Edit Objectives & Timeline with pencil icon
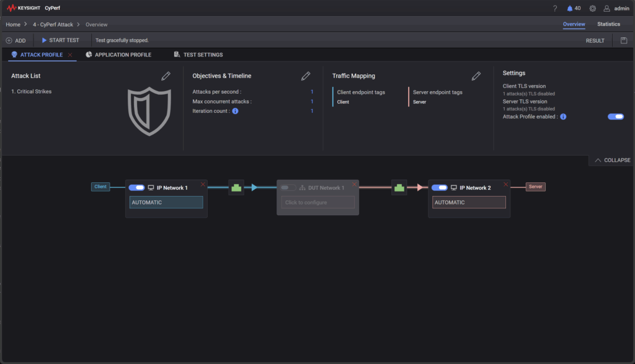Image resolution: width=635 pixels, height=364 pixels. [306, 76]
